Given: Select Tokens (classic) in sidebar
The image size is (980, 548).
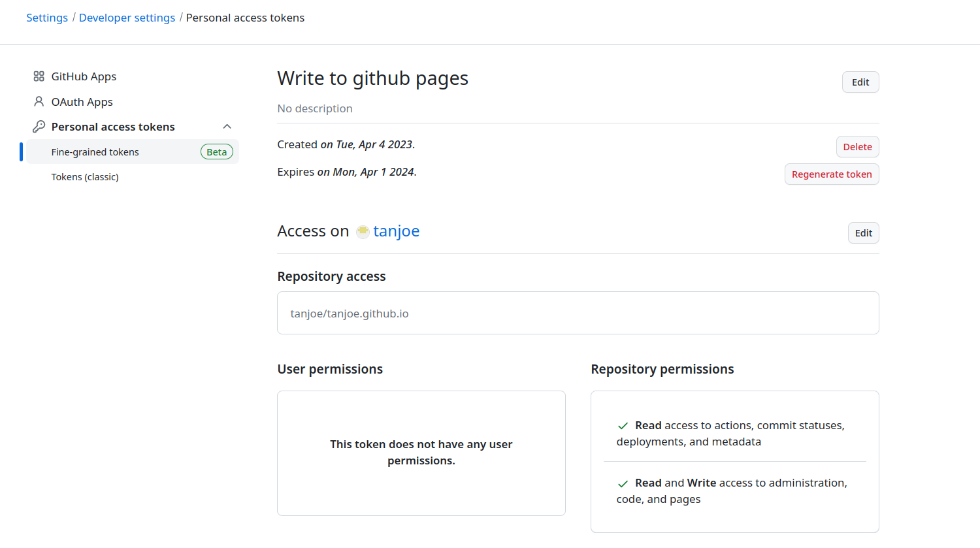Looking at the screenshot, I should coord(85,177).
